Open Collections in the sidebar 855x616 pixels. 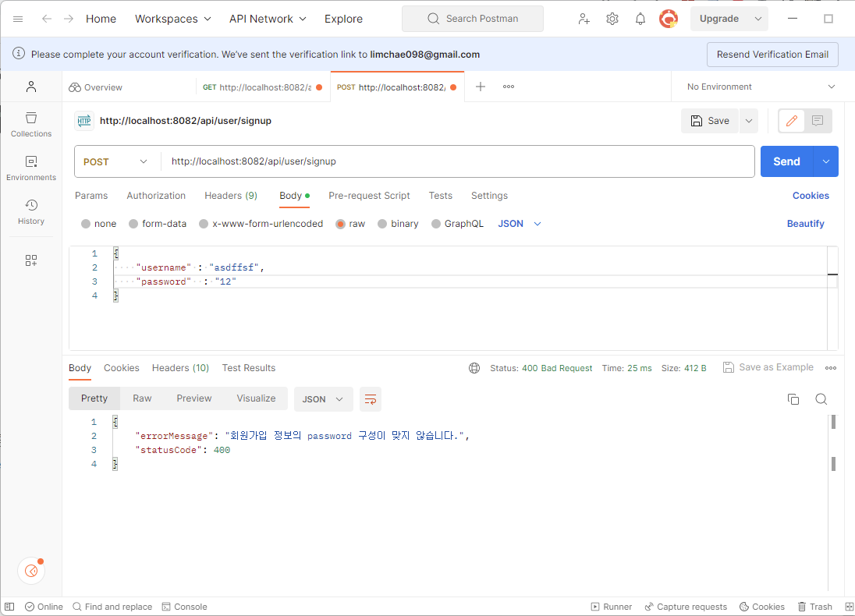(31, 125)
